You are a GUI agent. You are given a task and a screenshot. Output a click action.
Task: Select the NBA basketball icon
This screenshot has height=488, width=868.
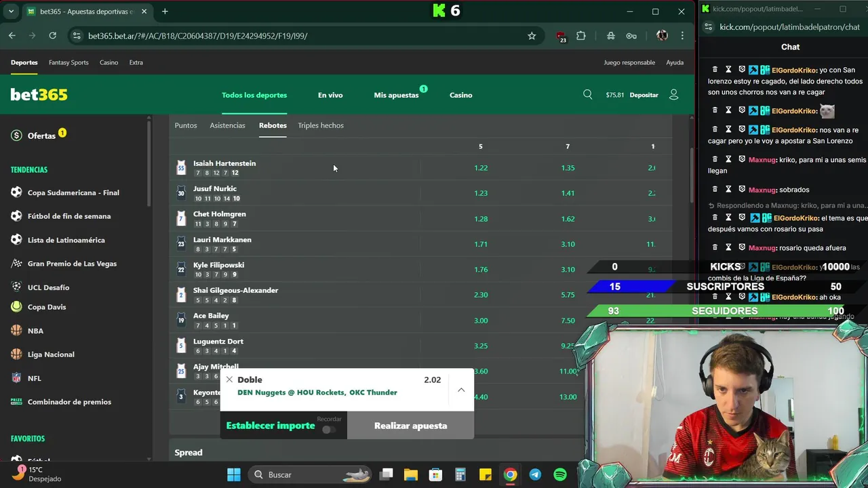pyautogui.click(x=16, y=331)
